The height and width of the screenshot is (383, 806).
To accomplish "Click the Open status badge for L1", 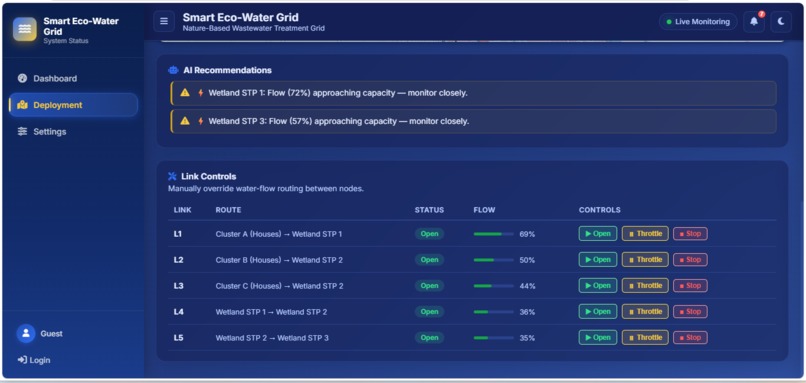I will pyautogui.click(x=429, y=234).
